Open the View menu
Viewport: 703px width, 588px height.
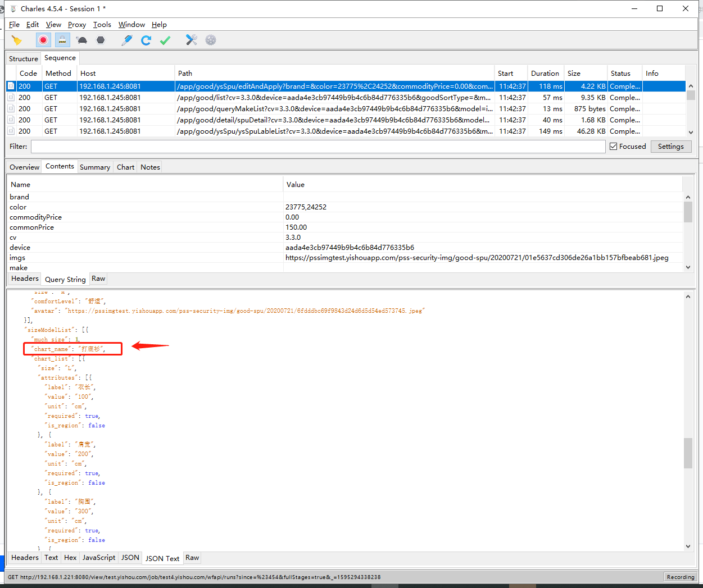[53, 25]
